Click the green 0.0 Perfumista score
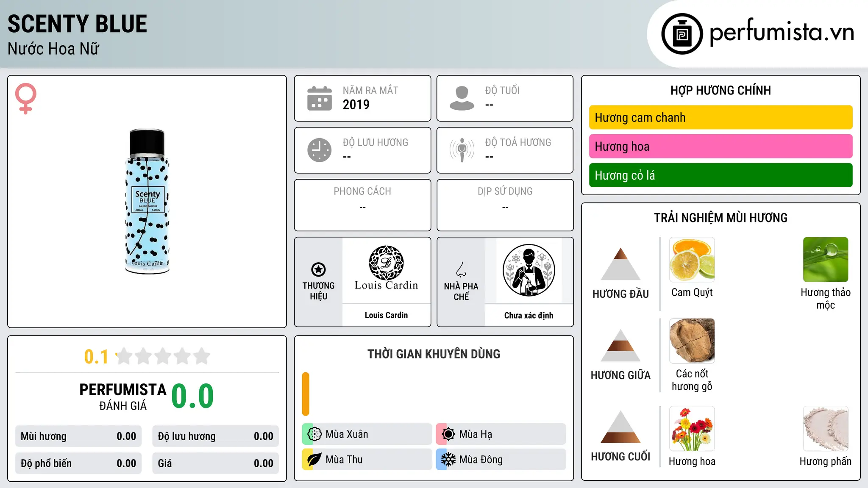Screen dimensions: 868x488 [192, 396]
